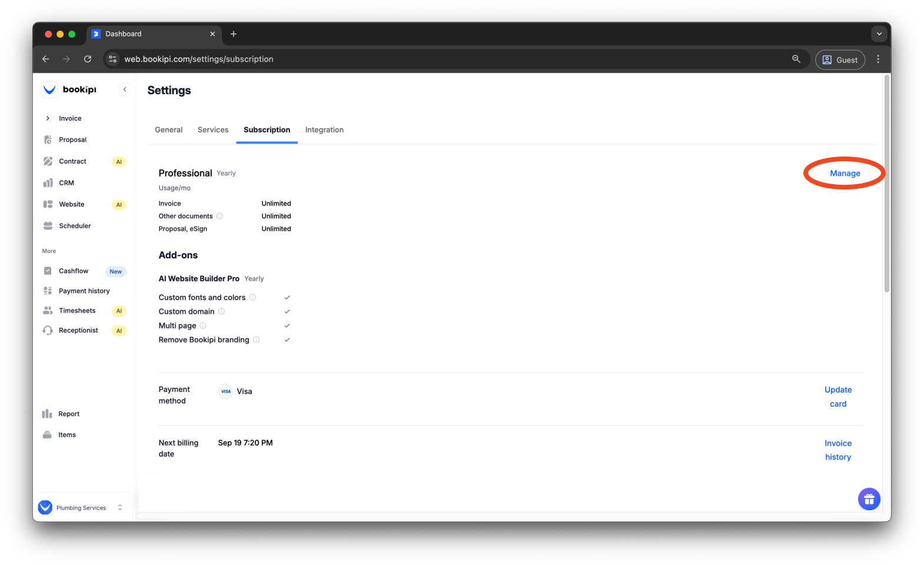Show info for Multi page
This screenshot has width=924, height=565.
pyautogui.click(x=203, y=325)
